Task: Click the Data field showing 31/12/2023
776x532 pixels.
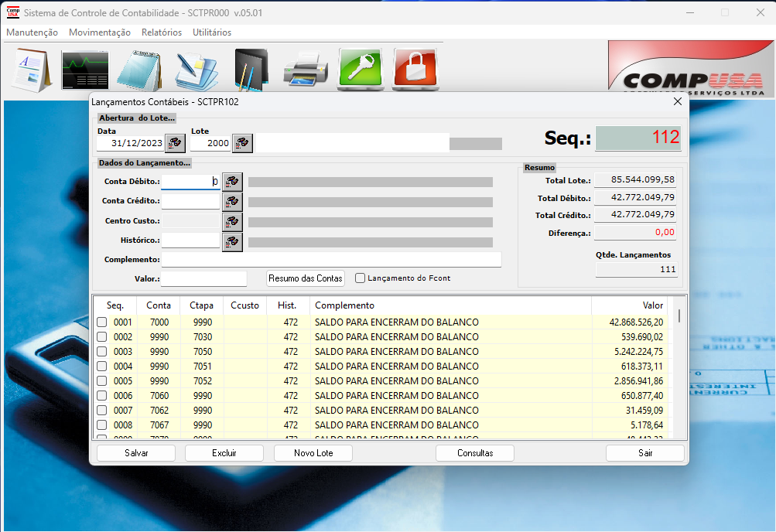Action: coord(131,143)
